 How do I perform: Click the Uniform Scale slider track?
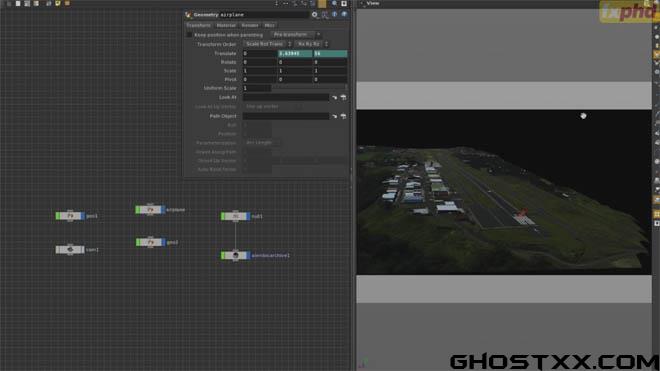click(x=309, y=88)
